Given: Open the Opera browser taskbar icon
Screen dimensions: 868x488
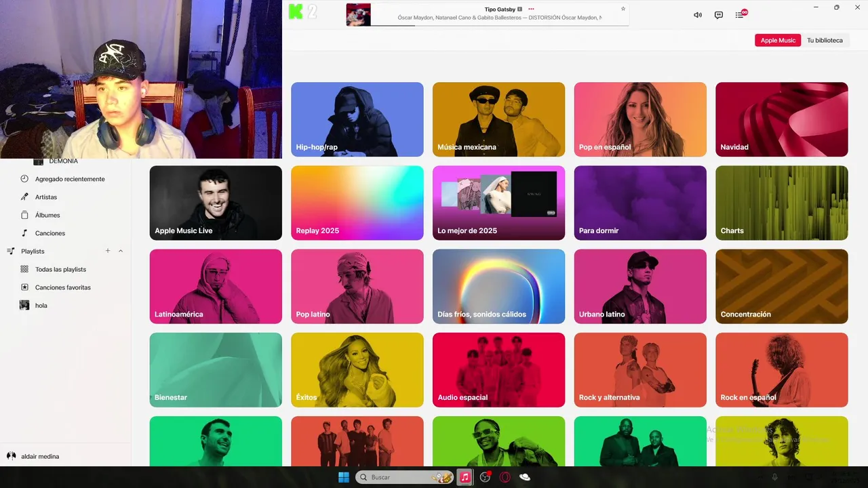Looking at the screenshot, I should (x=505, y=477).
